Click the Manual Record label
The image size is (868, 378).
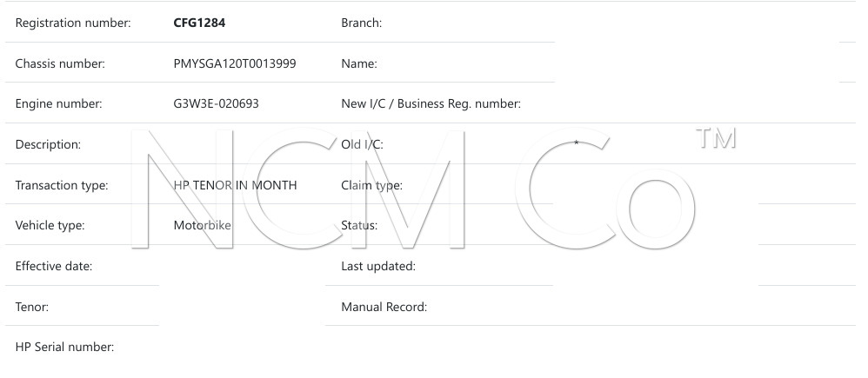coord(384,307)
